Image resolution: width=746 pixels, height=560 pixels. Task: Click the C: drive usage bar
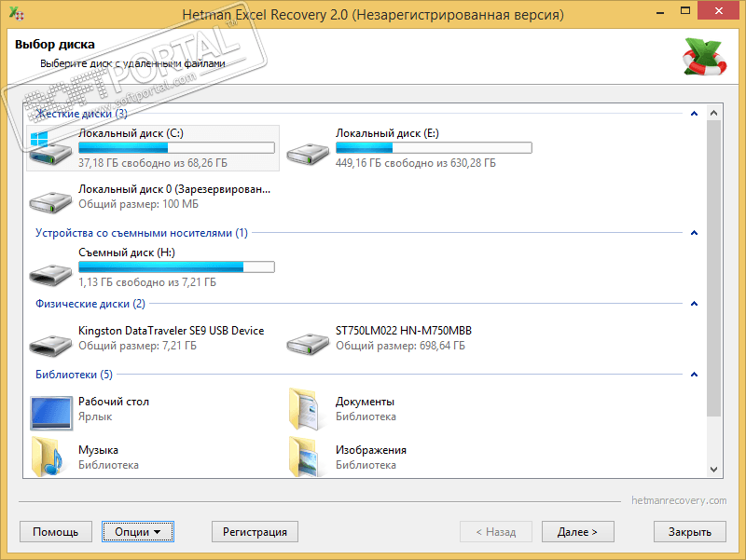(176, 148)
